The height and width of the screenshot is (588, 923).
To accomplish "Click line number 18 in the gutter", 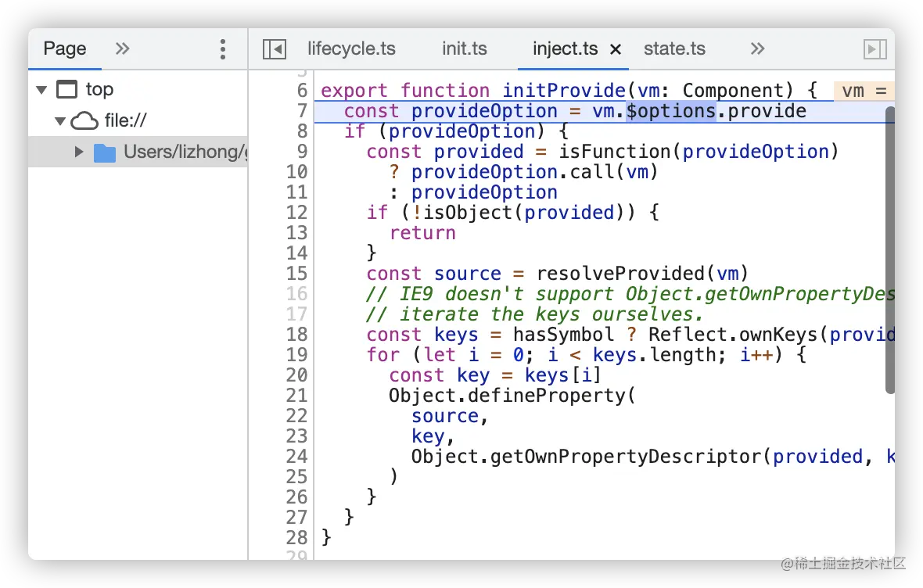I will [x=296, y=335].
